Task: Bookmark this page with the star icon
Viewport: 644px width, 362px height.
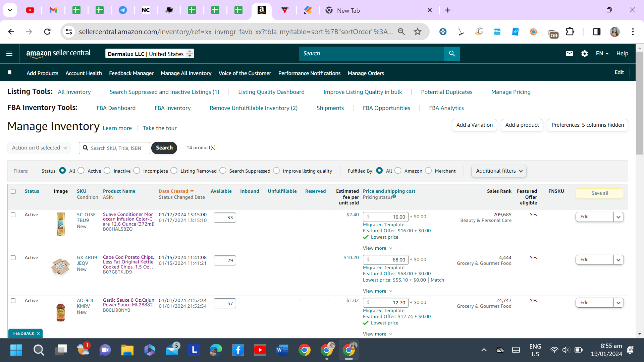Action: 418,32
